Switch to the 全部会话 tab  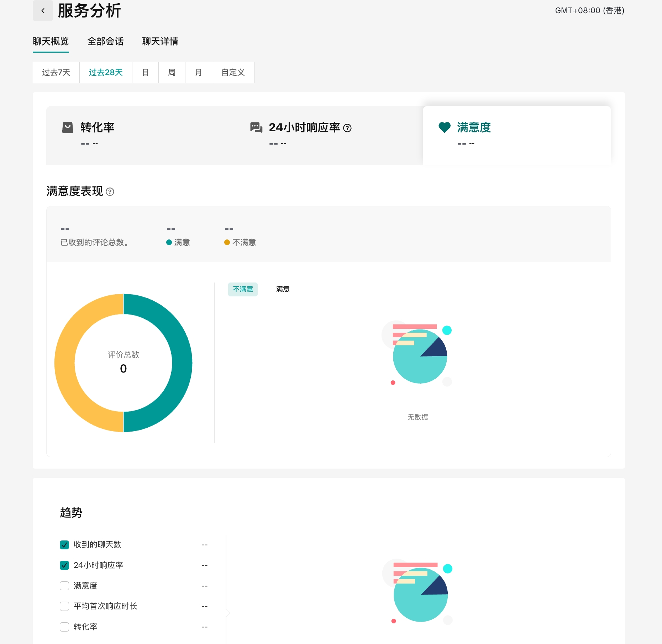click(x=105, y=42)
